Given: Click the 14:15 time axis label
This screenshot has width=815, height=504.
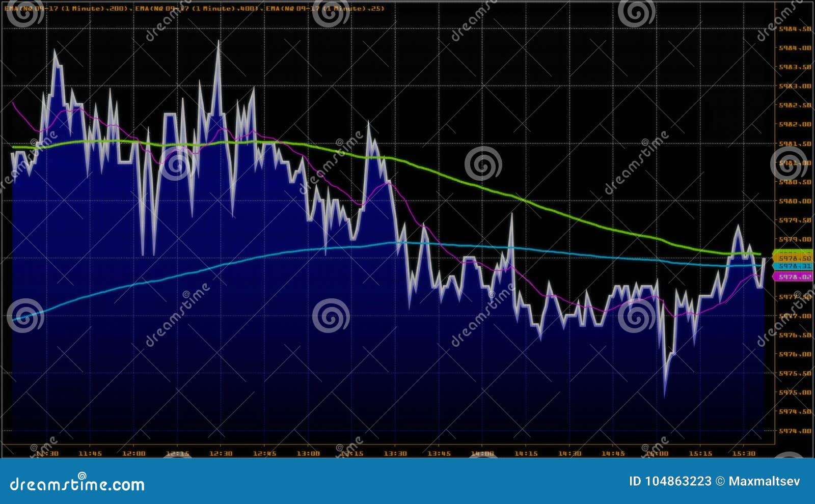Looking at the screenshot, I should click(x=526, y=454).
